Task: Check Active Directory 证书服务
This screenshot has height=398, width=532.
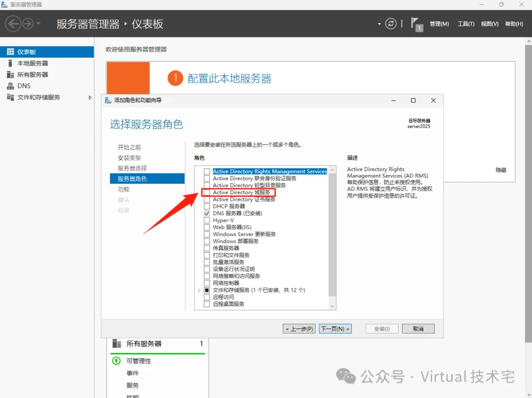Action: click(206, 199)
